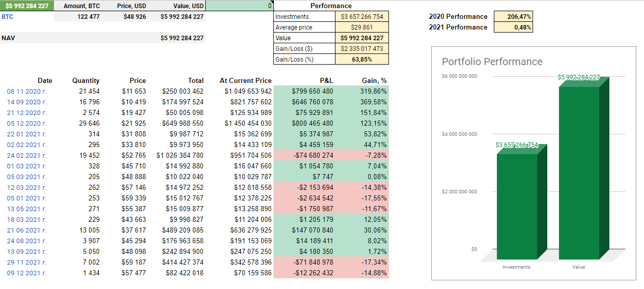Select the Average price value $29 861
644x289 pixels.
361,27
